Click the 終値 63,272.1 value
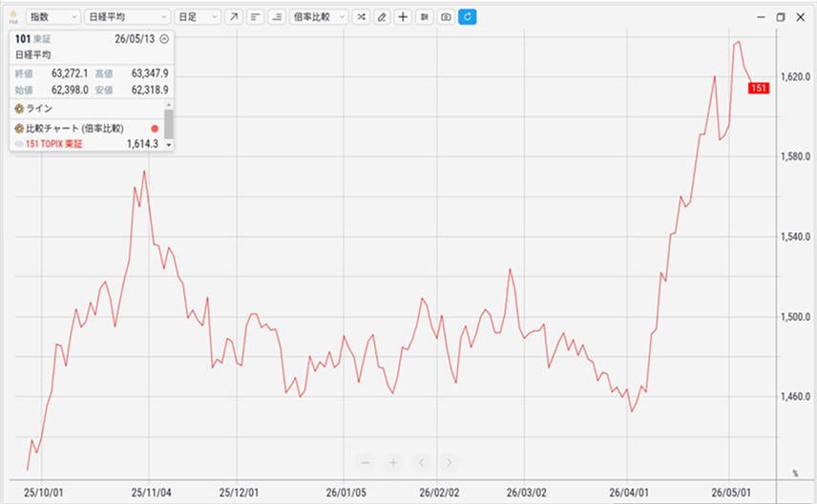The image size is (817, 504). click(70, 73)
